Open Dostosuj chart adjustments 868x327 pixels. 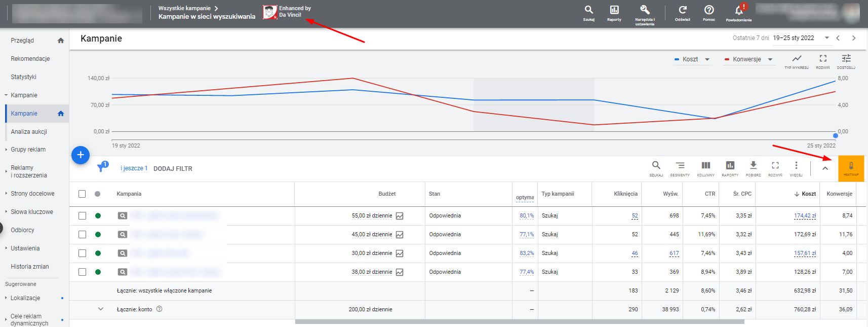[846, 61]
